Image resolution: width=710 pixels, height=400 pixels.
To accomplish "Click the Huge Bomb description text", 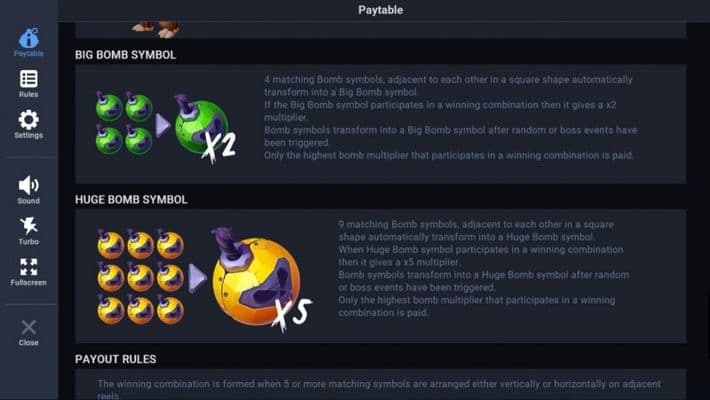I will pos(485,268).
